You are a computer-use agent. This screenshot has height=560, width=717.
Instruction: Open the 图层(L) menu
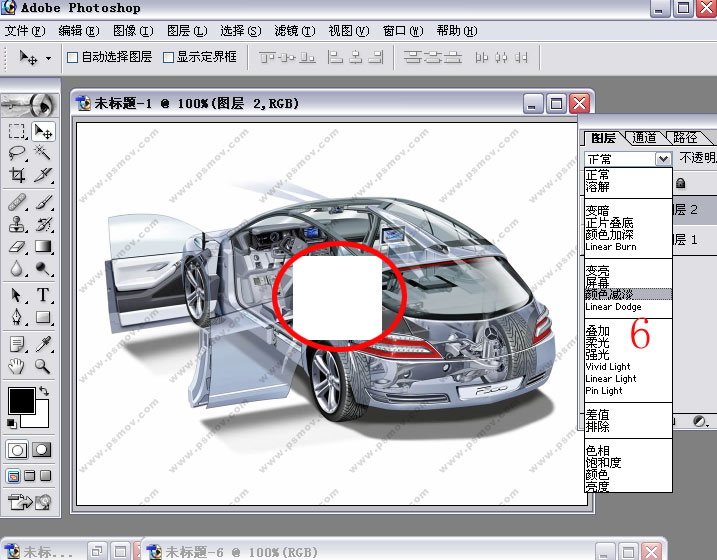[187, 31]
